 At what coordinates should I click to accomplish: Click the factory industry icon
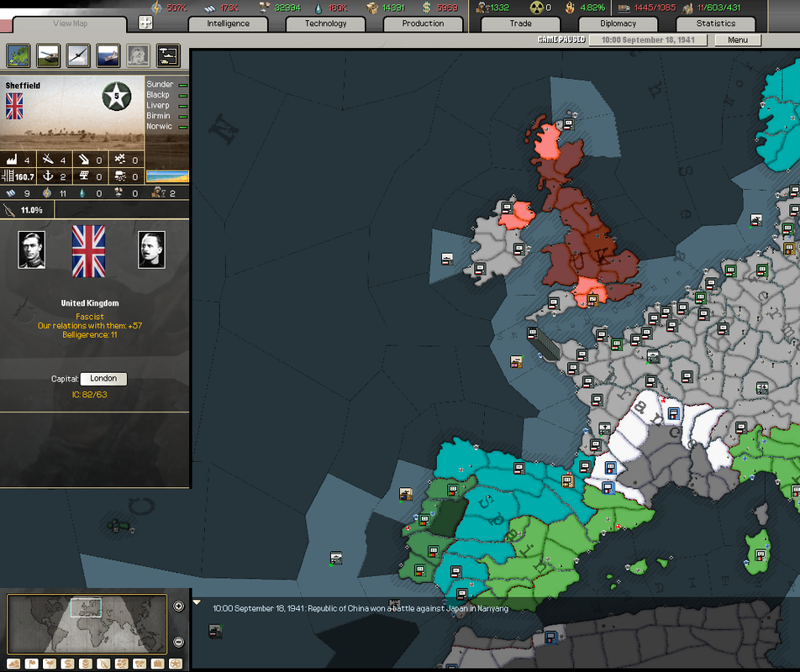pyautogui.click(x=11, y=160)
